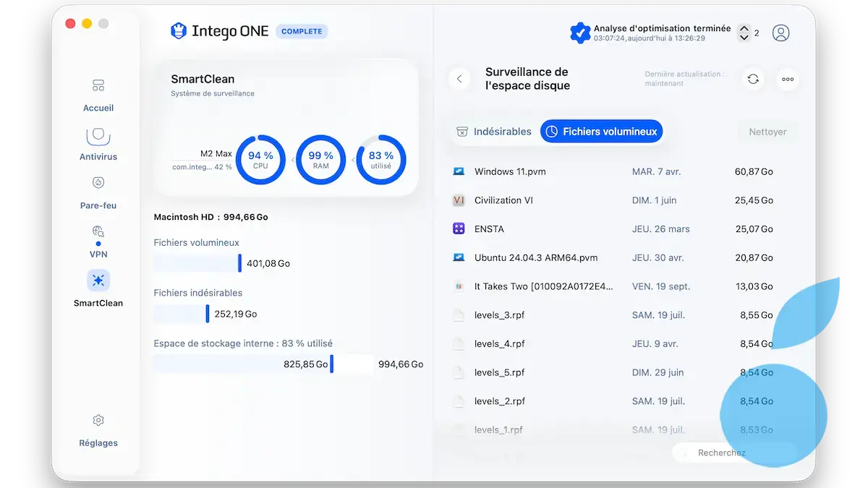The image size is (868, 488).
Task: Click the Fichiers volumineux usage bar
Action: (x=197, y=263)
